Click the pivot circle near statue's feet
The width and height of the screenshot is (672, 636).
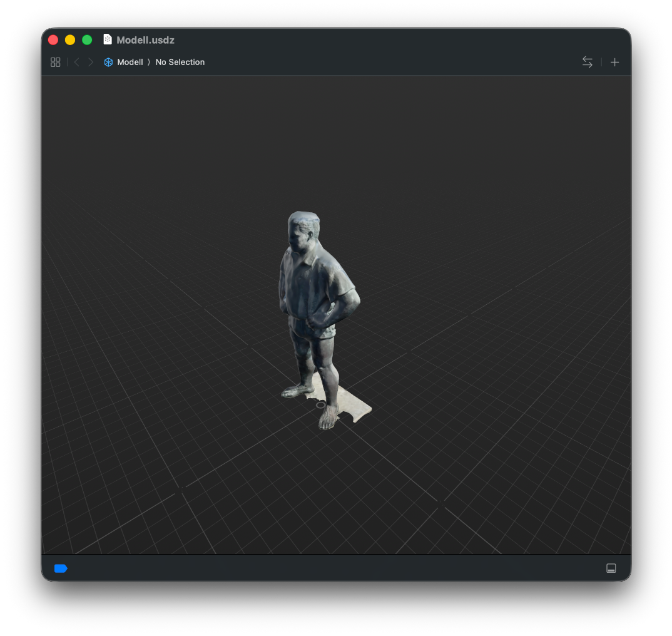(320, 405)
